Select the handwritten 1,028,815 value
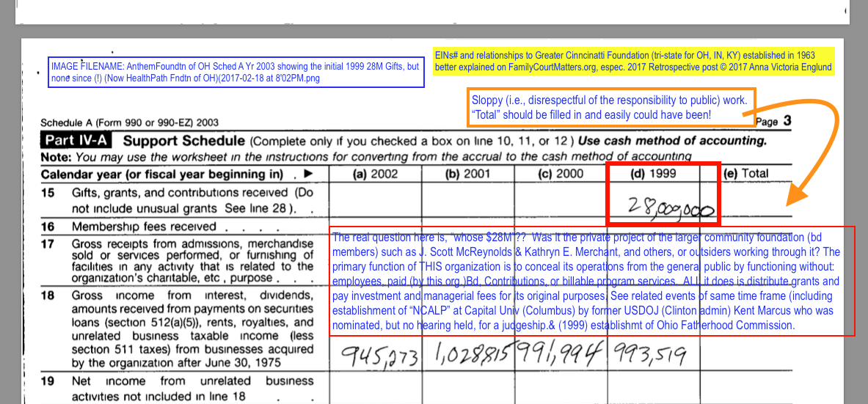The height and width of the screenshot is (404, 868). point(470,355)
